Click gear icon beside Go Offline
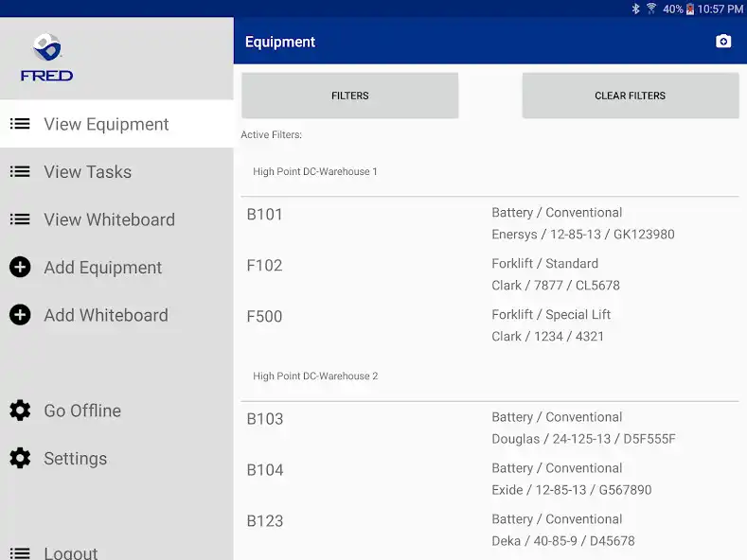The image size is (747, 560). tap(20, 411)
